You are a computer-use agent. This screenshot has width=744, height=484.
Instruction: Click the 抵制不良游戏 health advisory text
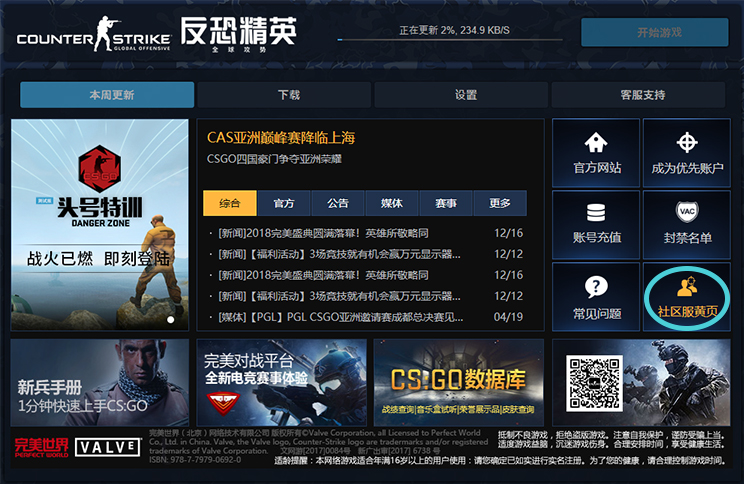tap(611, 439)
